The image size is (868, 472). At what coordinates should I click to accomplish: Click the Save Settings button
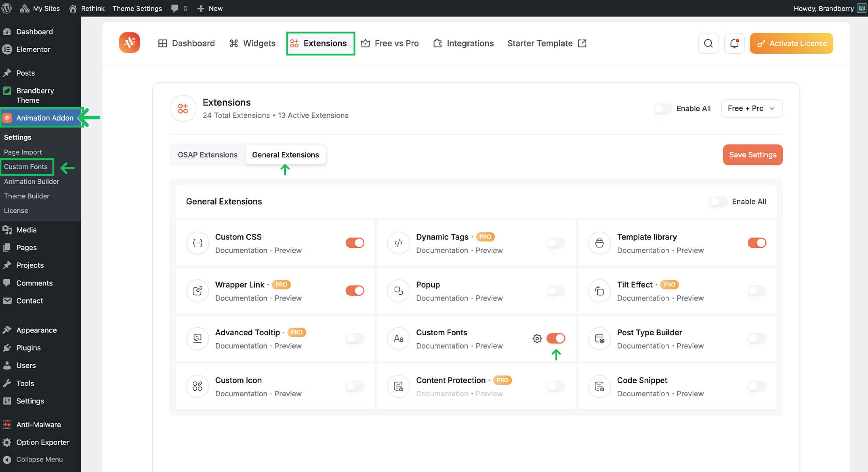click(753, 155)
